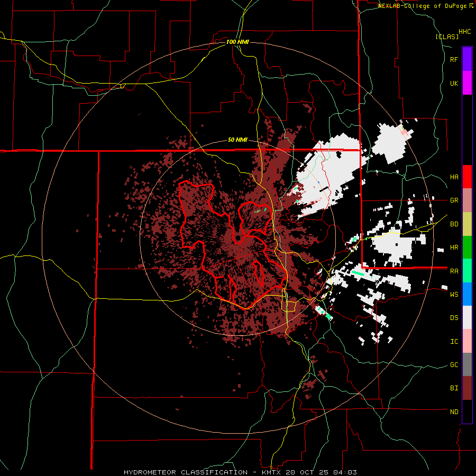Click the RA light green legend swatch
The image size is (476, 476).
point(467,271)
